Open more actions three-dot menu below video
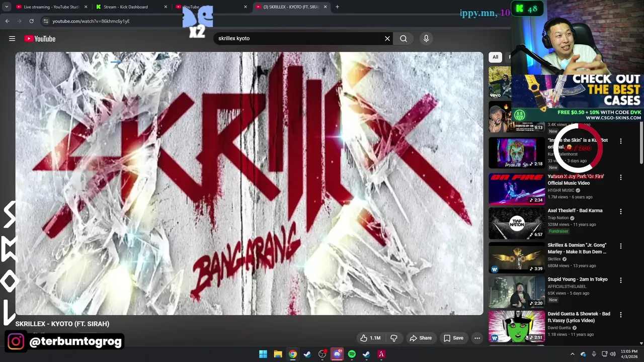Screen dimensions: 644x362 (x=477, y=338)
